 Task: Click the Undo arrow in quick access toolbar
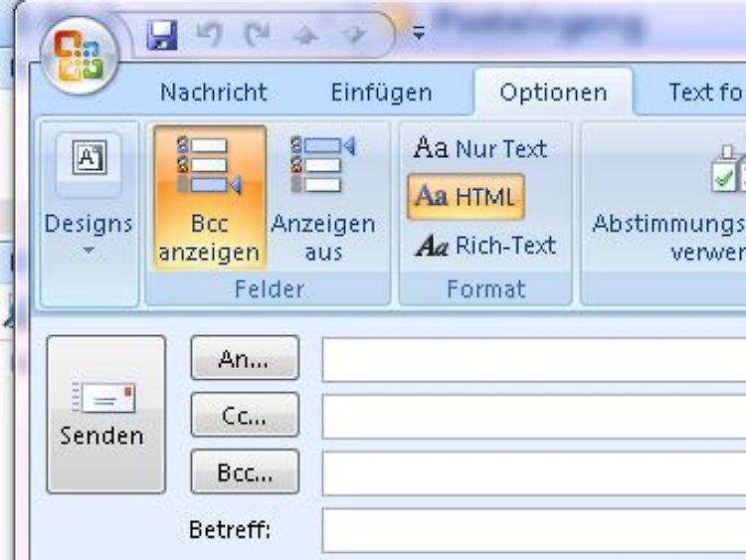click(x=209, y=36)
